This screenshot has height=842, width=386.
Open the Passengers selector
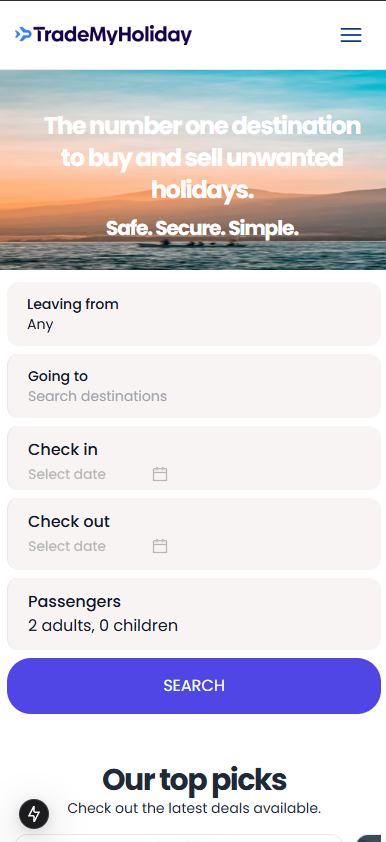pos(194,614)
